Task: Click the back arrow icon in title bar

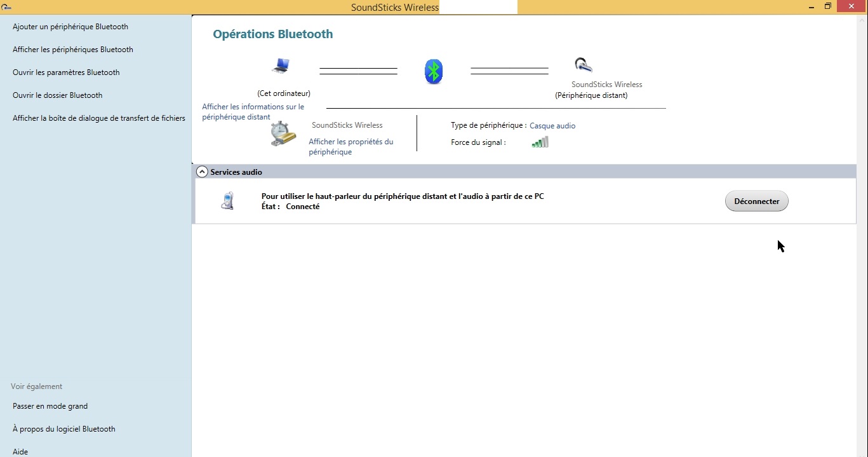Action: [6, 7]
